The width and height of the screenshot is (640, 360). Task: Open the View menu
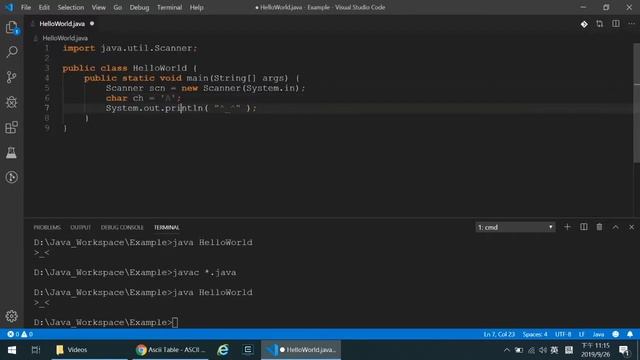98,7
